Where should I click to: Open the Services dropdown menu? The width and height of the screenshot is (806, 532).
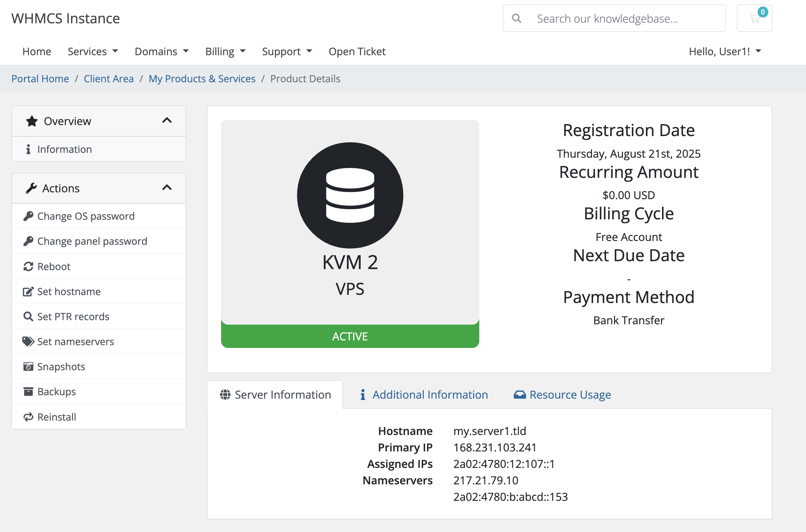click(93, 51)
